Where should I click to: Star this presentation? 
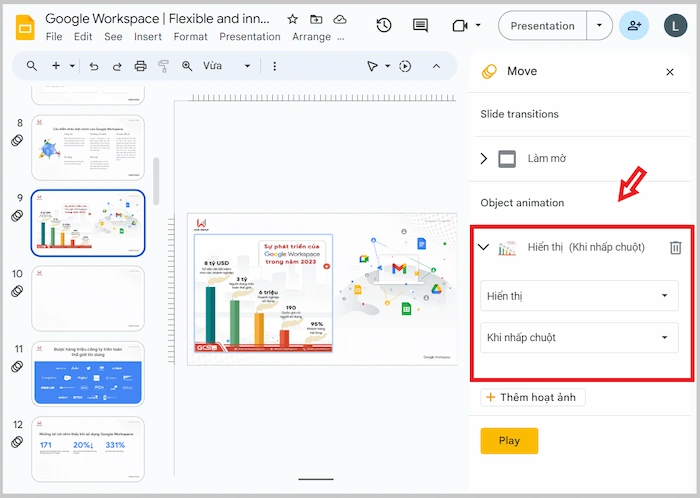[292, 19]
